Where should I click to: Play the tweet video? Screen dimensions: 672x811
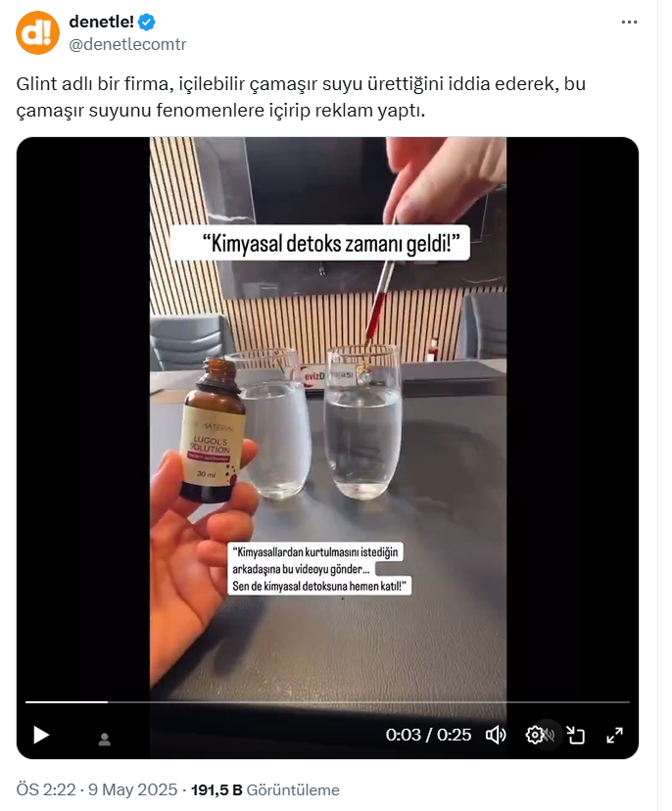point(41,735)
